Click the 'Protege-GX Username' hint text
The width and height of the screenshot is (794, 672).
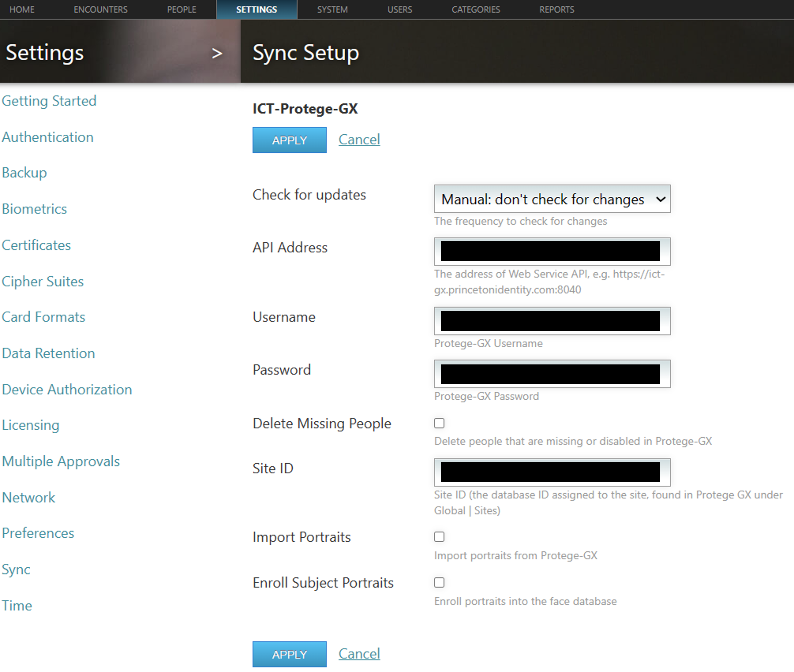coord(488,344)
